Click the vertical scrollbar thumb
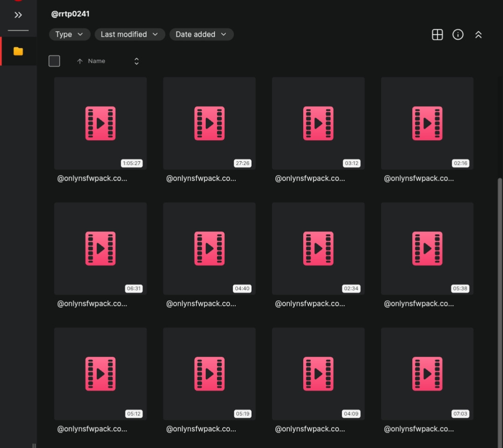The width and height of the screenshot is (503, 448). coord(499,312)
